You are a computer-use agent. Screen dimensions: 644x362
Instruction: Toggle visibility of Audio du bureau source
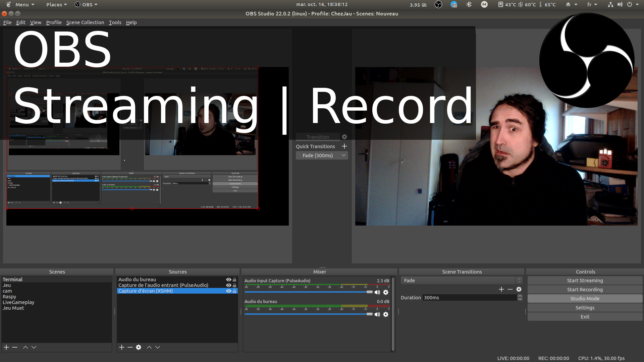coord(228,280)
